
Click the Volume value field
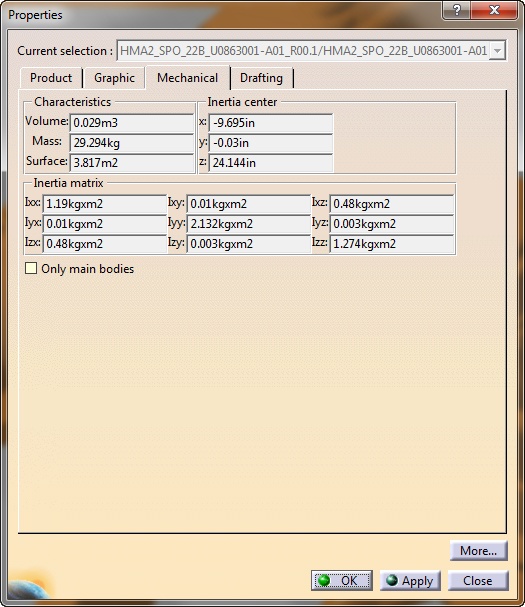click(132, 123)
